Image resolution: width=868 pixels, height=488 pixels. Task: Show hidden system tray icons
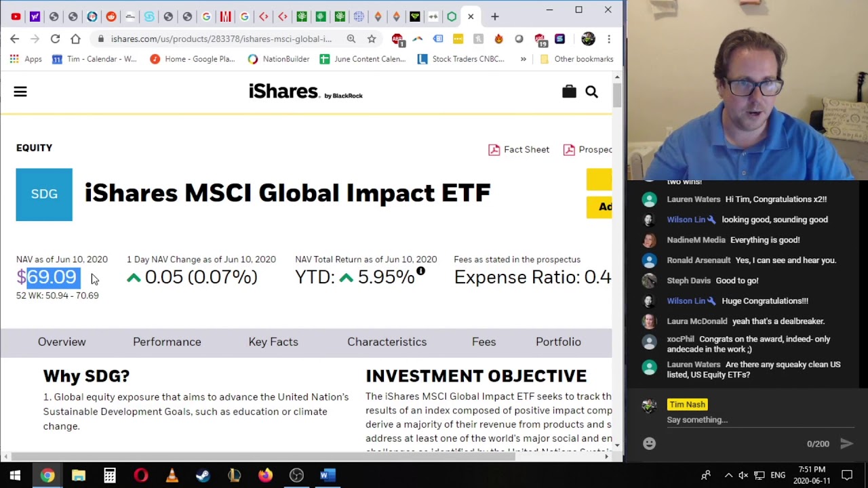tap(728, 475)
